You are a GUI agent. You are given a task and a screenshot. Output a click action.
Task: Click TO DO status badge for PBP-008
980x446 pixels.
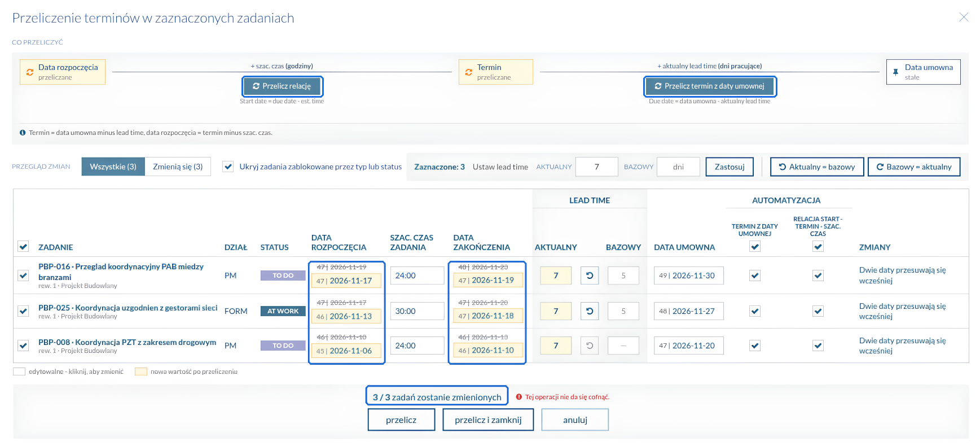(283, 346)
